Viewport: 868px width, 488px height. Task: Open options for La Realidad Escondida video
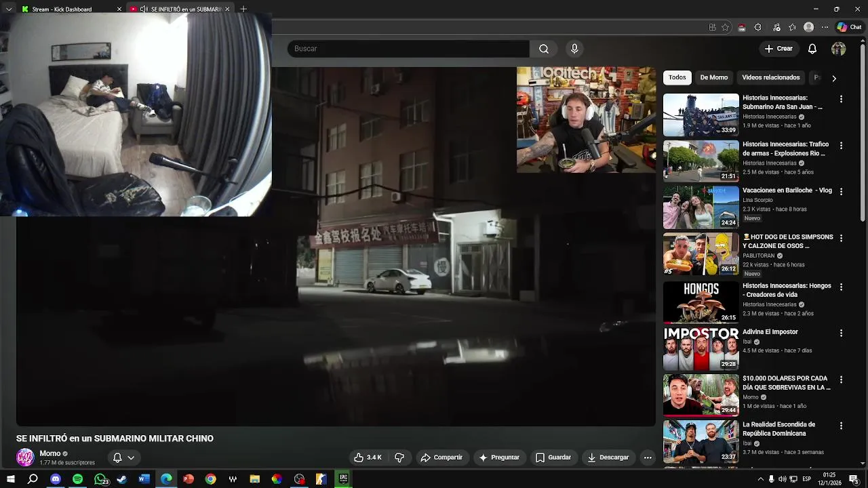click(x=841, y=426)
